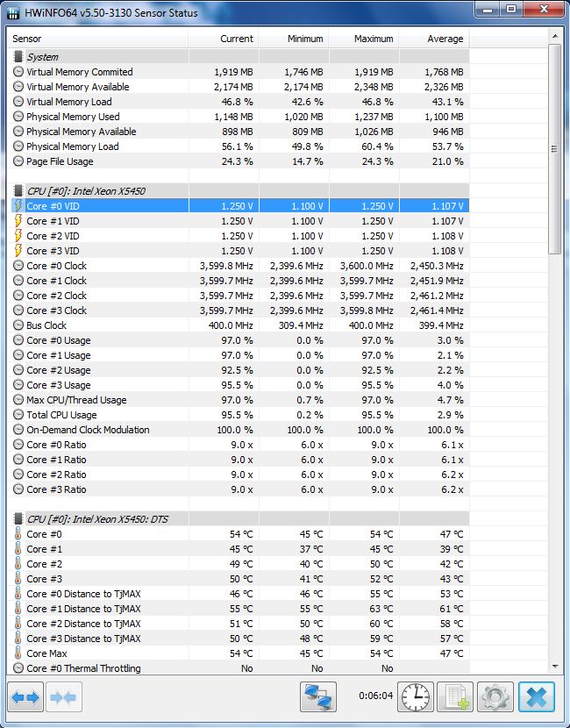This screenshot has height=728, width=570.
Task: Select the Core #0 Clock row
Action: point(239,266)
